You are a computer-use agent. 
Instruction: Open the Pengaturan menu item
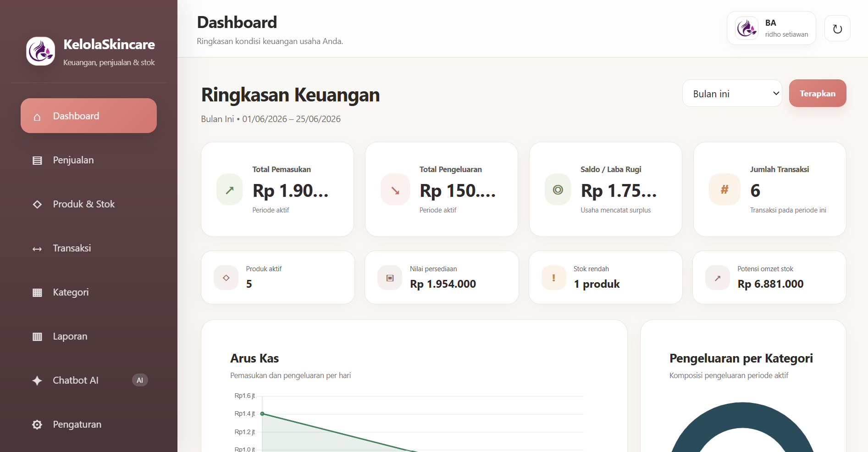click(88, 424)
